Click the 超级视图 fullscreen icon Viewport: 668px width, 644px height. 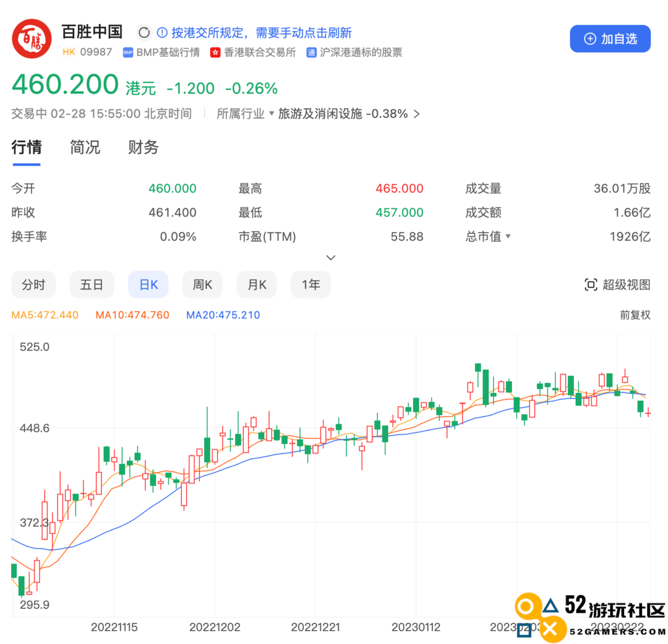click(591, 285)
